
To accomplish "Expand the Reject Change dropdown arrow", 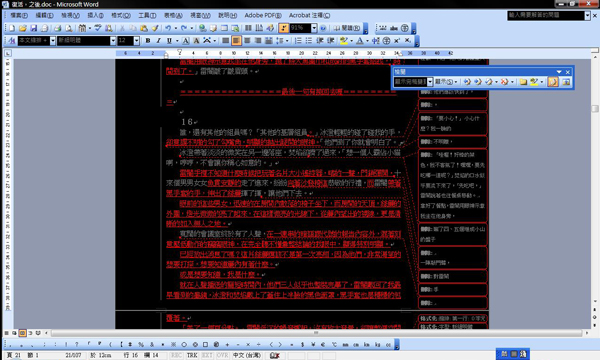I will click(x=512, y=82).
